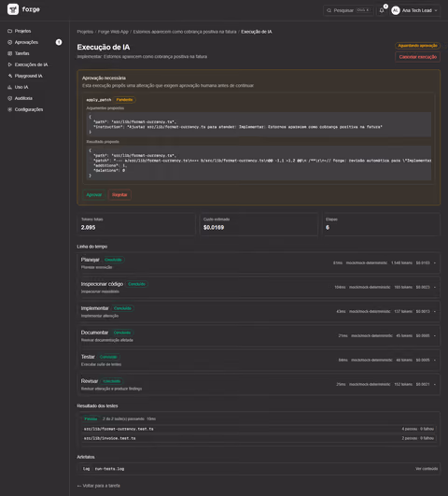Go to Projetos breadcrumb
Image resolution: width=448 pixels, height=496 pixels.
pyautogui.click(x=85, y=32)
